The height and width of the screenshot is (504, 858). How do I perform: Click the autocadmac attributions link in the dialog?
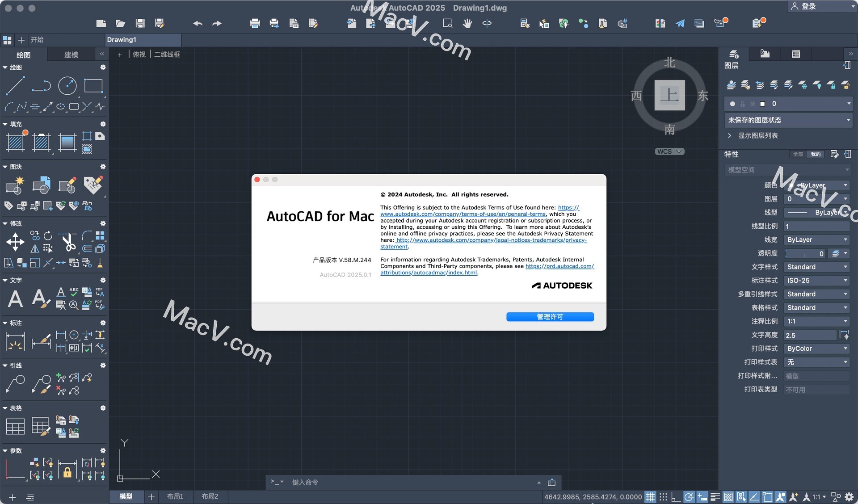(429, 272)
